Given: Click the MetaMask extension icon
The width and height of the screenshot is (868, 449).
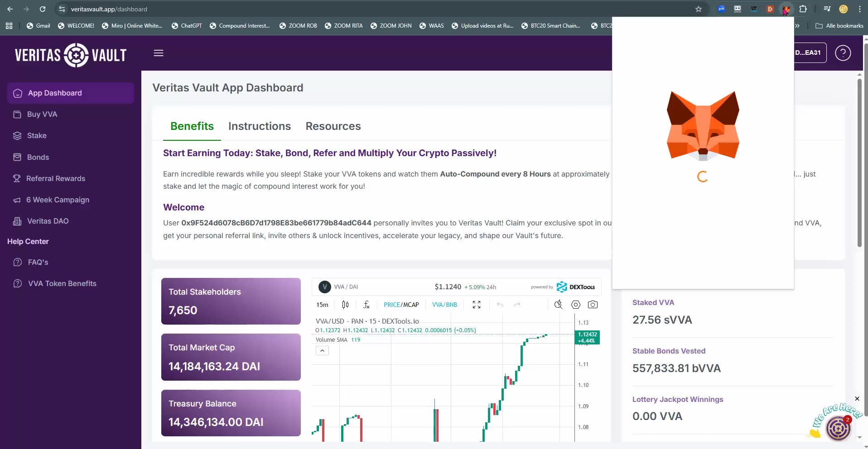Looking at the screenshot, I should point(786,9).
